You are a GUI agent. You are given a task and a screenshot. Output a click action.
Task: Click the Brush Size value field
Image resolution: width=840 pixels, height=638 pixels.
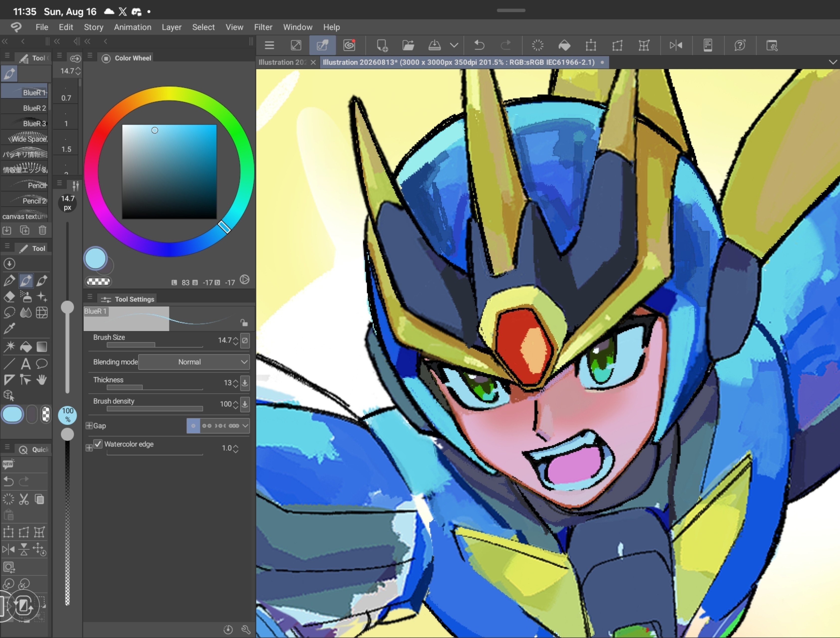click(224, 341)
